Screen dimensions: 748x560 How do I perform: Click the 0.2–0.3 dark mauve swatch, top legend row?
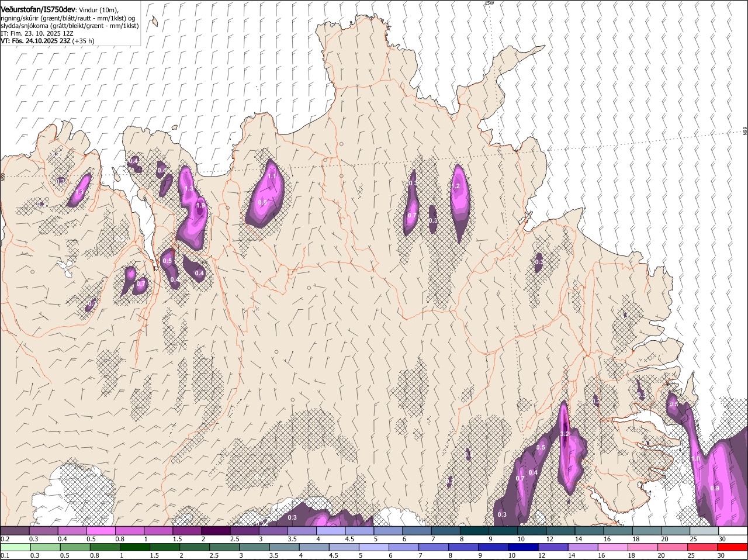15,531
